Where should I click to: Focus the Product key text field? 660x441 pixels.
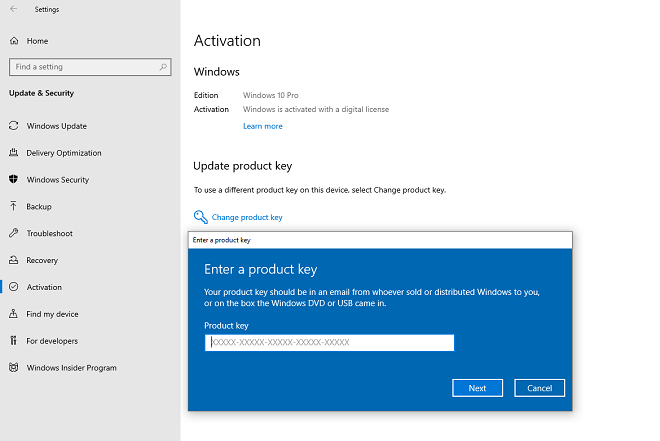(329, 342)
